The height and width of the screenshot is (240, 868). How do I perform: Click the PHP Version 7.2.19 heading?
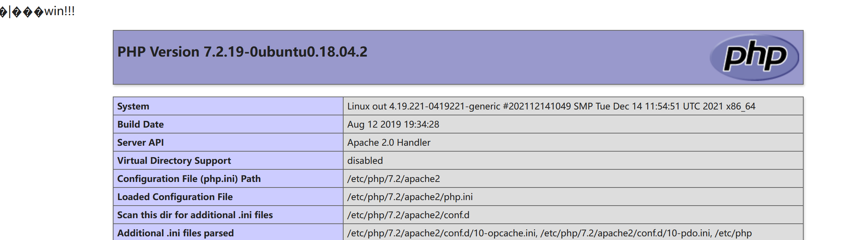pyautogui.click(x=242, y=52)
